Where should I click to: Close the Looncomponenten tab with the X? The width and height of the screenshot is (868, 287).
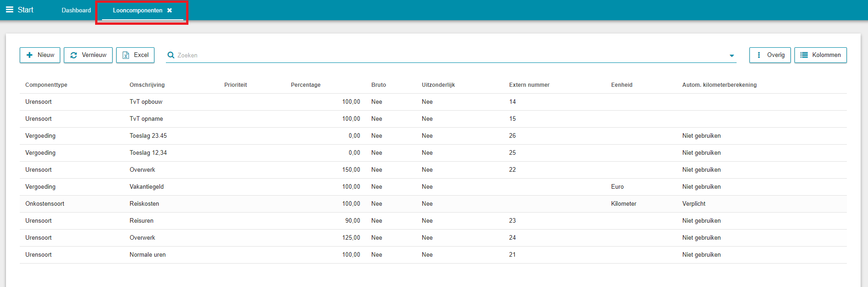(x=170, y=11)
